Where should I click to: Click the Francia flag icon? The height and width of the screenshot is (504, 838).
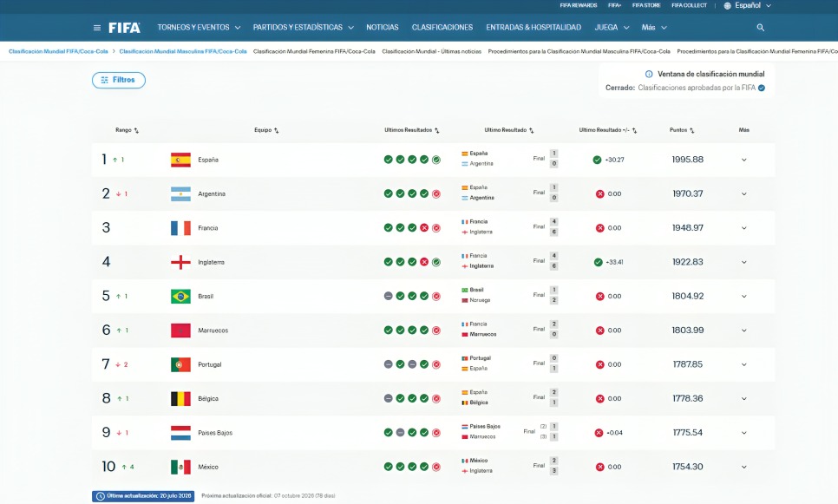(x=180, y=228)
